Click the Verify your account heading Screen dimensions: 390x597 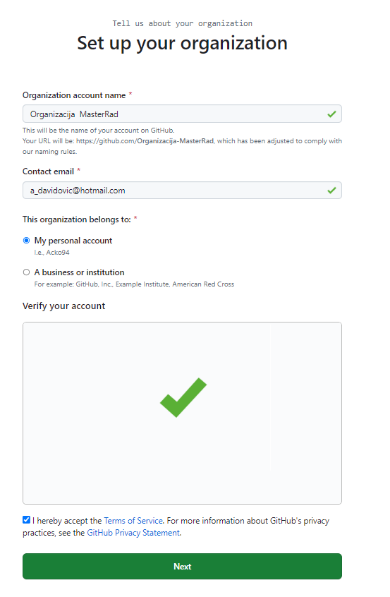(64, 306)
